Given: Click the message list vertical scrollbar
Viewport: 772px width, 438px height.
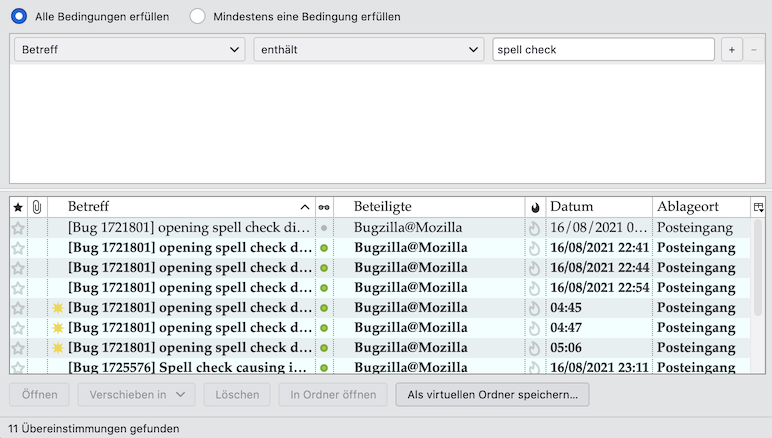Looking at the screenshot, I should [x=758, y=290].
